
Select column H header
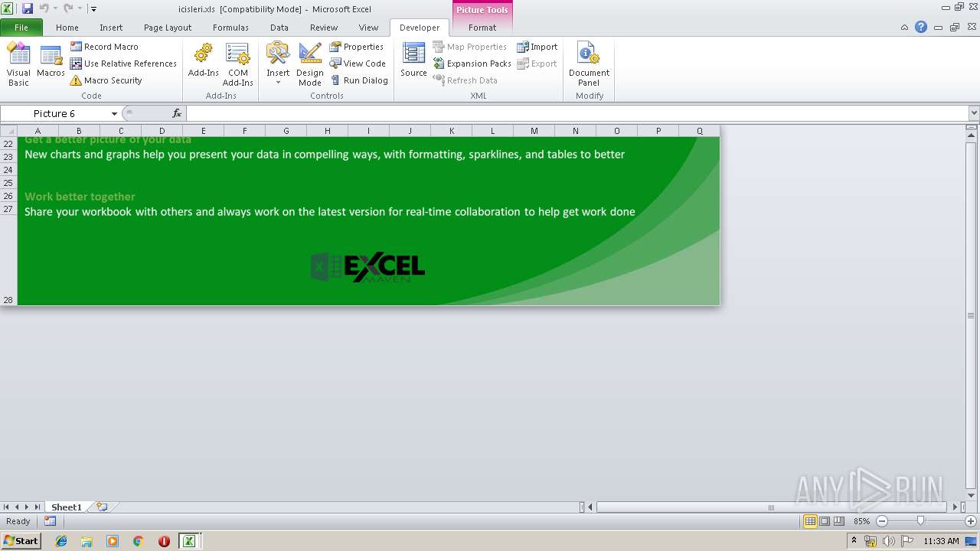pyautogui.click(x=328, y=131)
